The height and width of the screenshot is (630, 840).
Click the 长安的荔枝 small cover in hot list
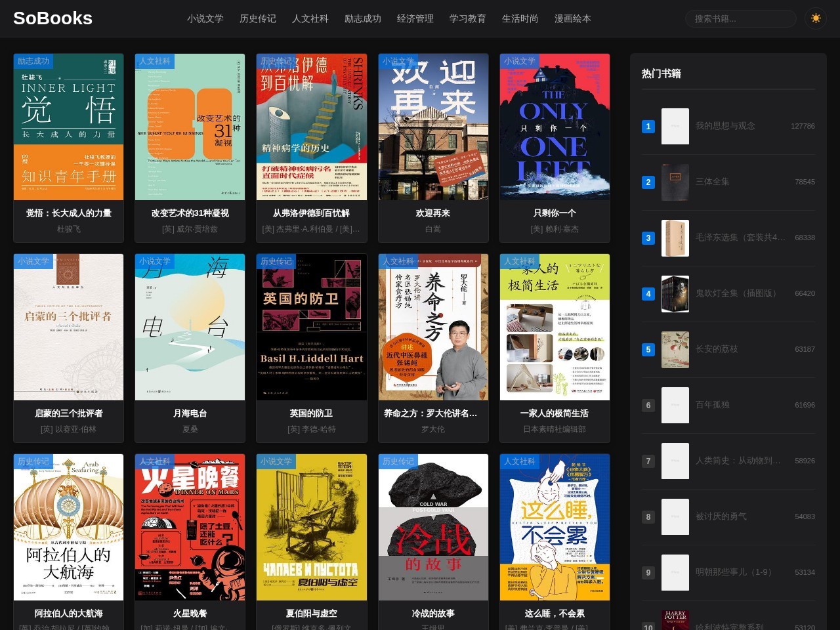675,349
